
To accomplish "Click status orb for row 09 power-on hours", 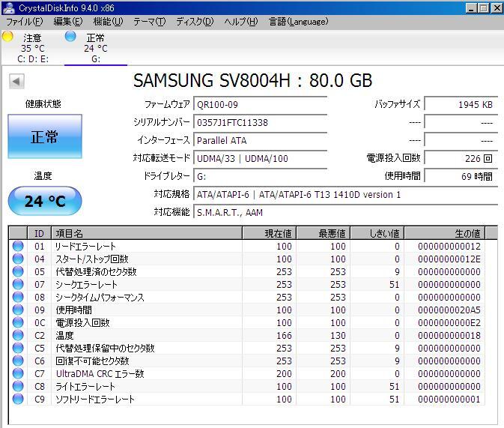I will coord(18,310).
